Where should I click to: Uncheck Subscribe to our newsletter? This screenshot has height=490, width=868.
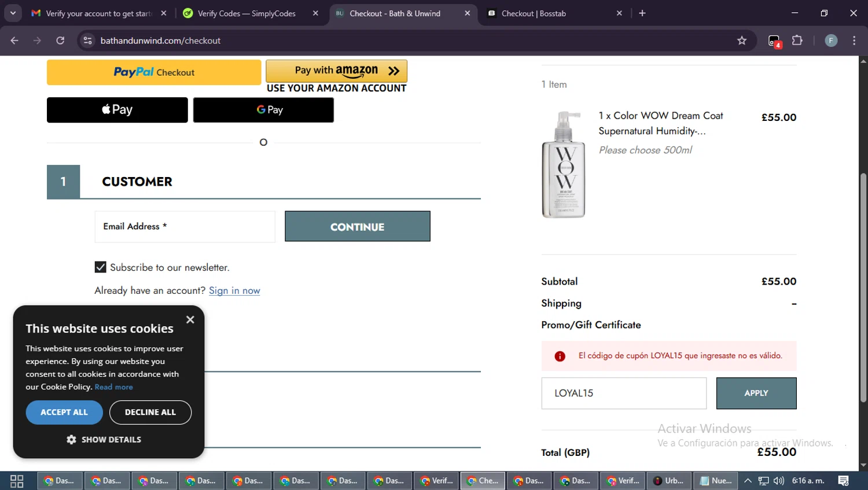(x=101, y=267)
